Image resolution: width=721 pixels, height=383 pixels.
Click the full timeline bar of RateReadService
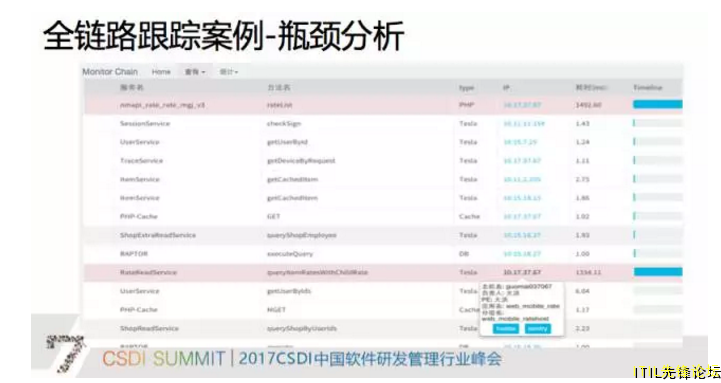click(x=658, y=272)
